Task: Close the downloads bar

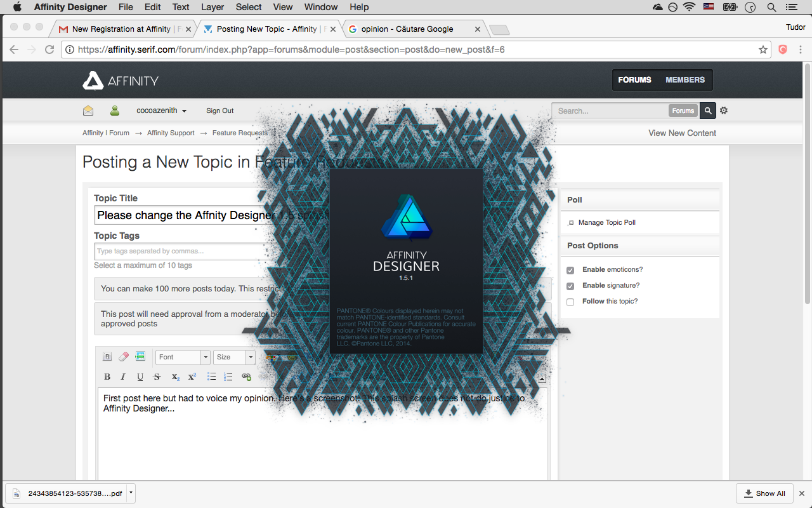Action: click(x=802, y=493)
